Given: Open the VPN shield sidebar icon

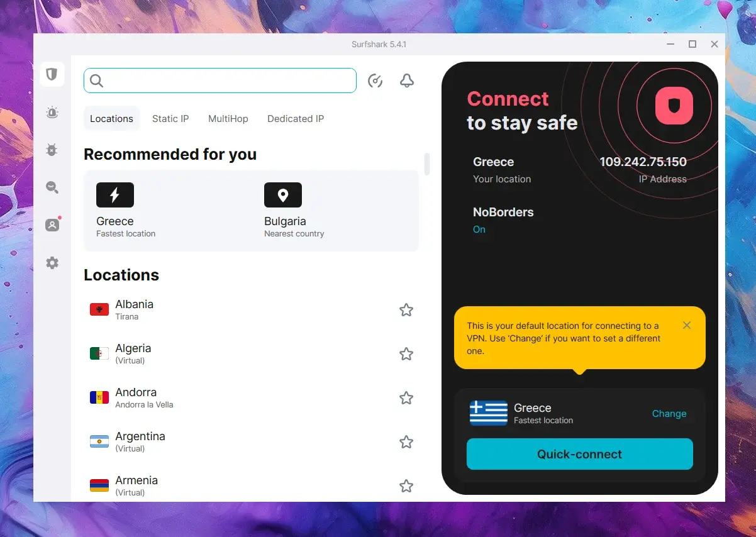Looking at the screenshot, I should [52, 74].
